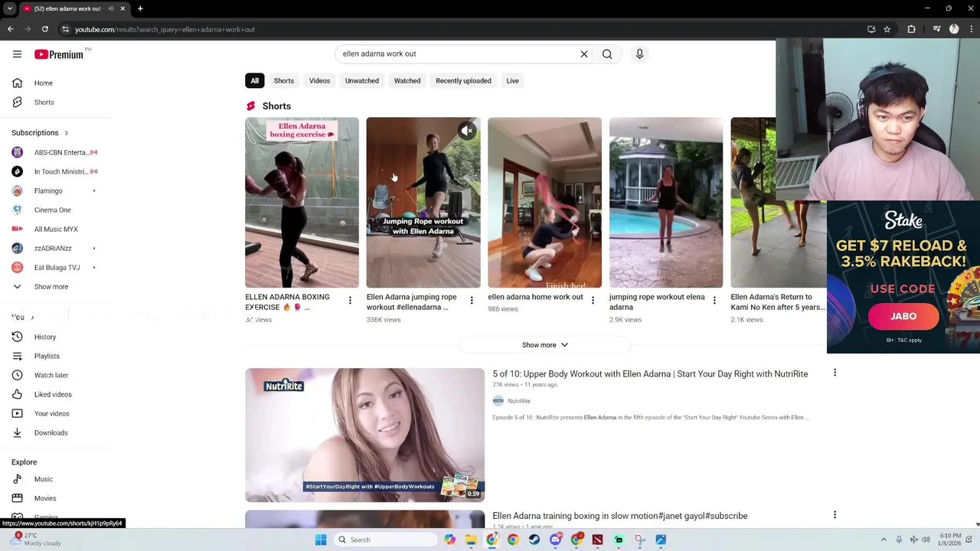Open options for ellen adarna home work out
This screenshot has width=980, height=551.
(x=593, y=301)
